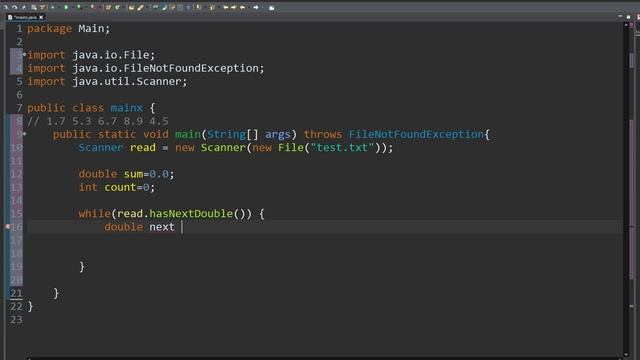
Task: Click line number 23 in the gutter
Action: pyautogui.click(x=16, y=320)
